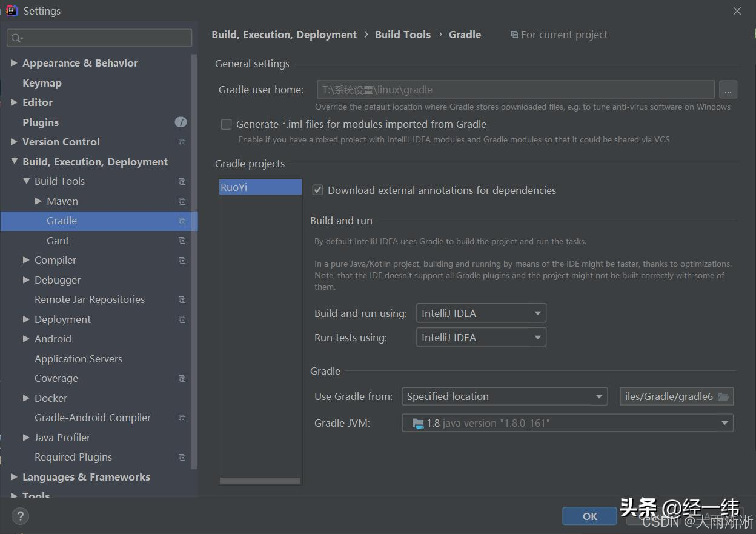756x534 pixels.
Task: Open Run tests using dropdown
Action: pos(481,338)
